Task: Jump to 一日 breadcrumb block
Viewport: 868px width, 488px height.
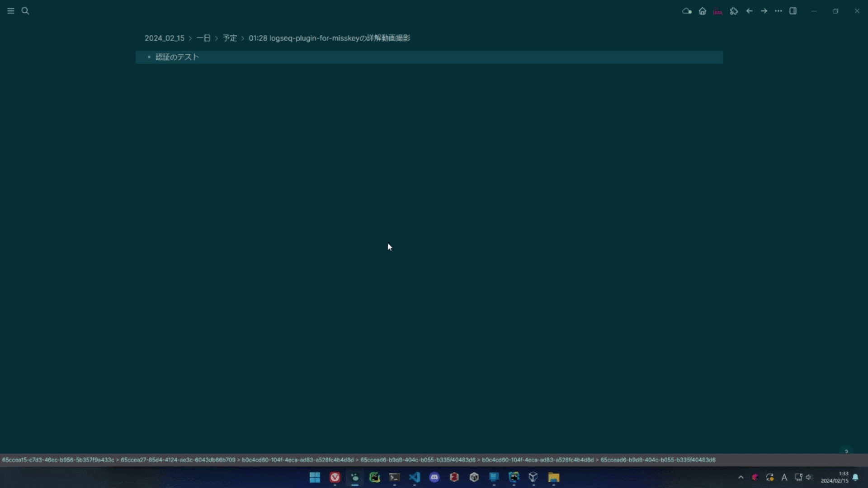Action: coord(203,38)
